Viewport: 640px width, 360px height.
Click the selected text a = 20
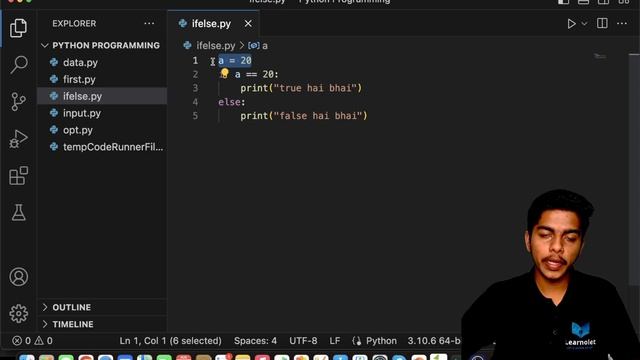pos(235,60)
